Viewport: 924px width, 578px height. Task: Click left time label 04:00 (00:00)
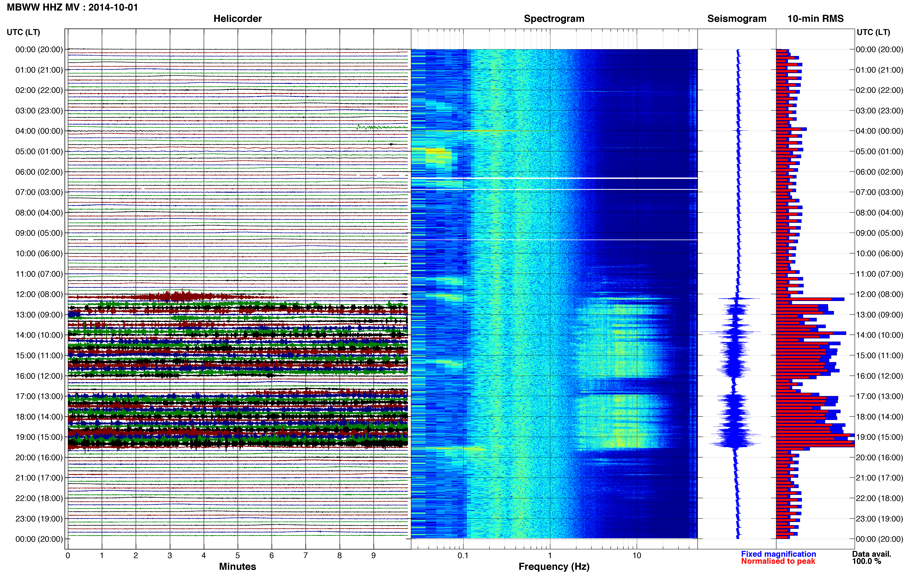(39, 131)
